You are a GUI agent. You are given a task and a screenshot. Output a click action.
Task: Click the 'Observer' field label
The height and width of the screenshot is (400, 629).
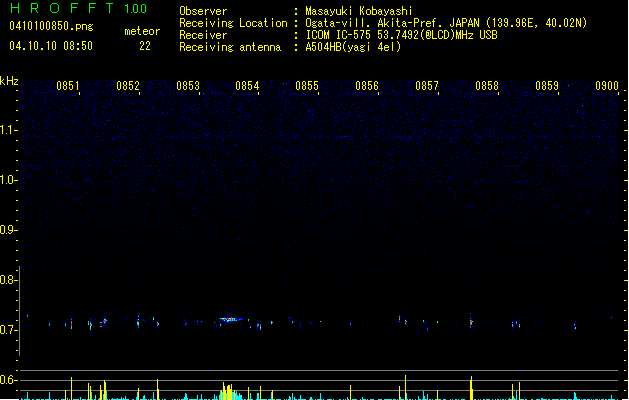(203, 11)
